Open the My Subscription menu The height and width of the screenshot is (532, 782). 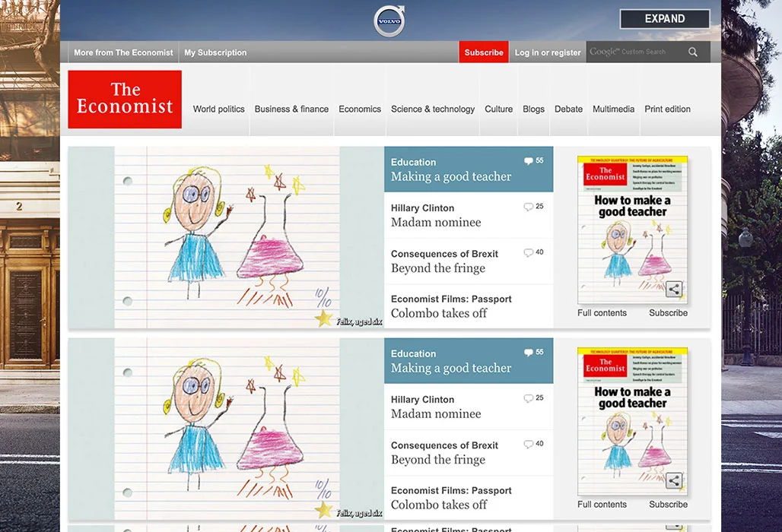pos(215,52)
